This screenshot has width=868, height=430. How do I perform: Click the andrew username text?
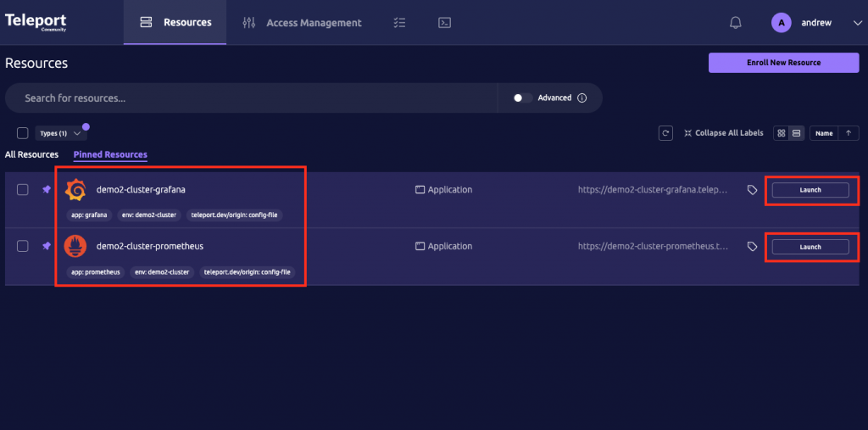coord(816,23)
